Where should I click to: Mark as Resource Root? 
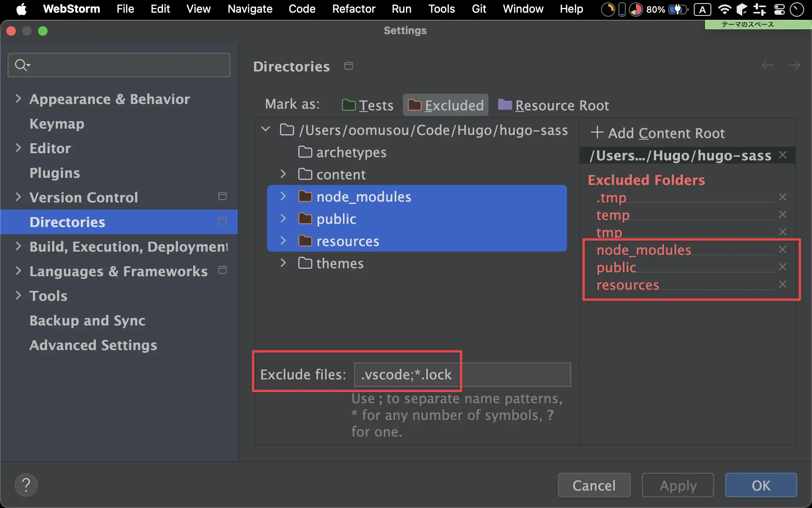click(x=553, y=105)
